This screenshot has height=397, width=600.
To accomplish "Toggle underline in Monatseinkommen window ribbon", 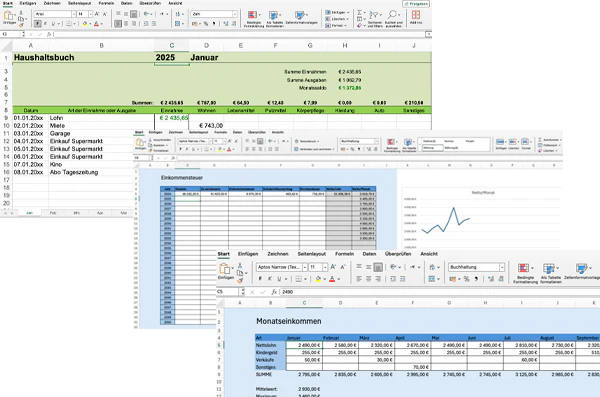I will [279, 279].
